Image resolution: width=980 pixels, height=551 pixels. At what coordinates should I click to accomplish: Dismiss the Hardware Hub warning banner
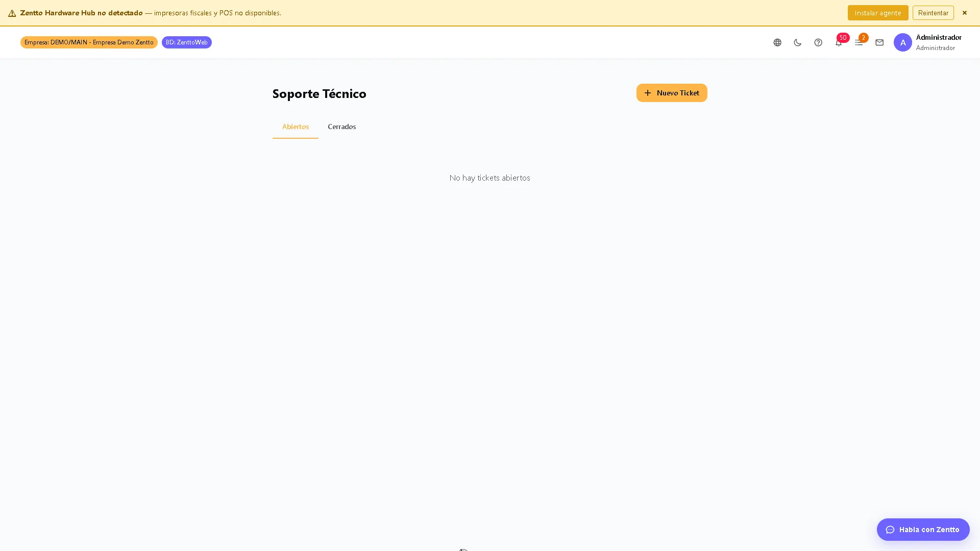pyautogui.click(x=965, y=13)
